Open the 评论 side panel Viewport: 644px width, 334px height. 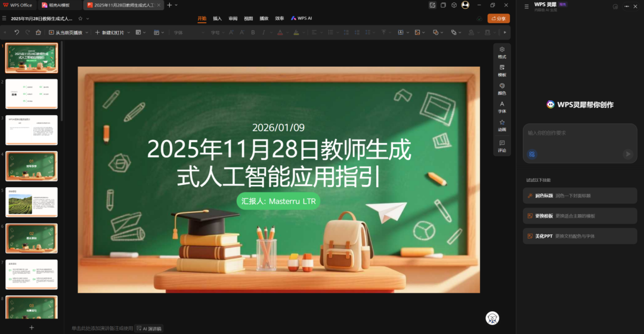(502, 146)
